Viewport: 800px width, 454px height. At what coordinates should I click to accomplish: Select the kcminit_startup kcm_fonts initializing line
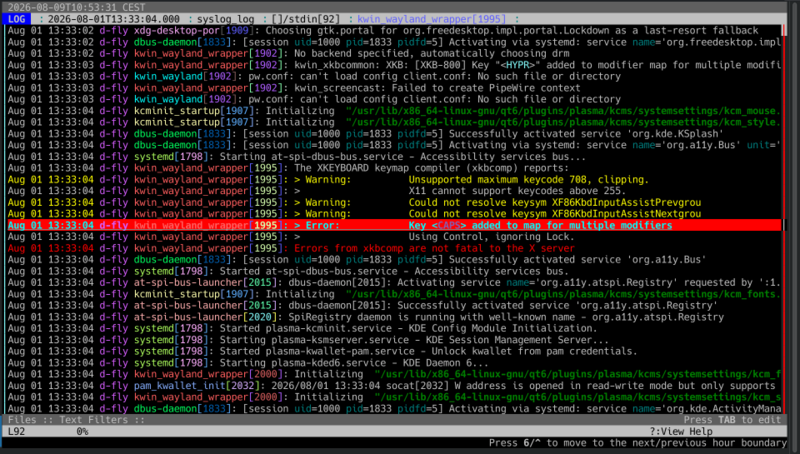pos(394,294)
